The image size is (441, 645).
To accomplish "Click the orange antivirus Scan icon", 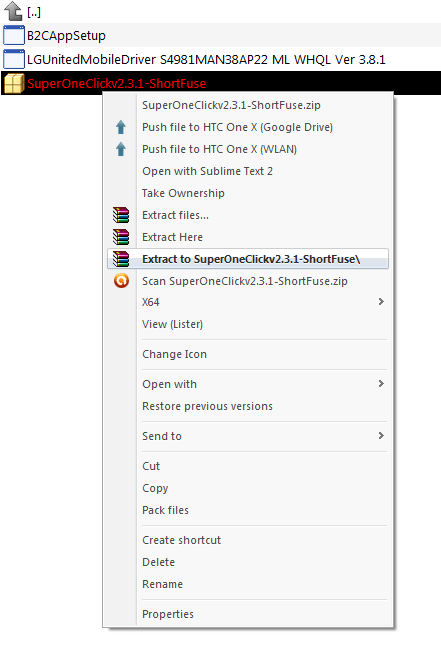I will click(121, 281).
